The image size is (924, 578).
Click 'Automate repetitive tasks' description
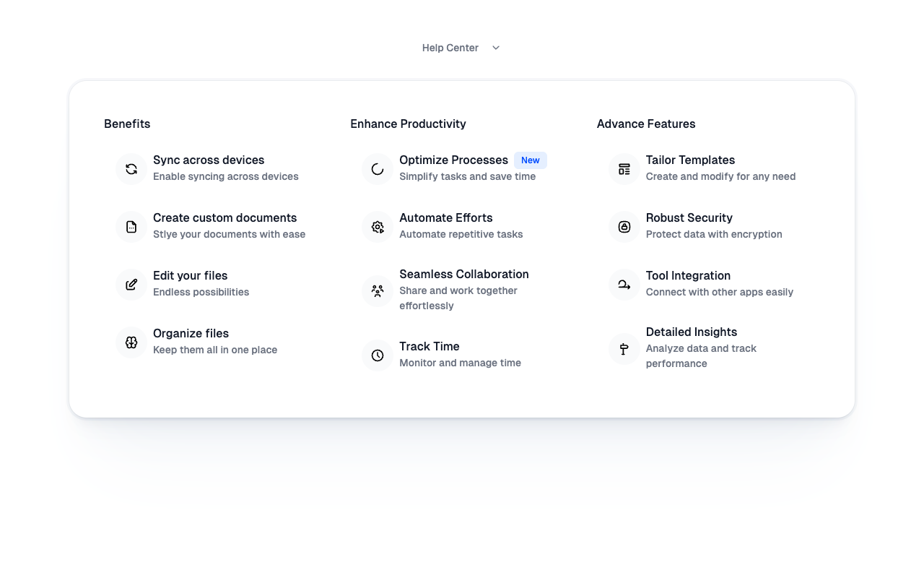(x=461, y=234)
